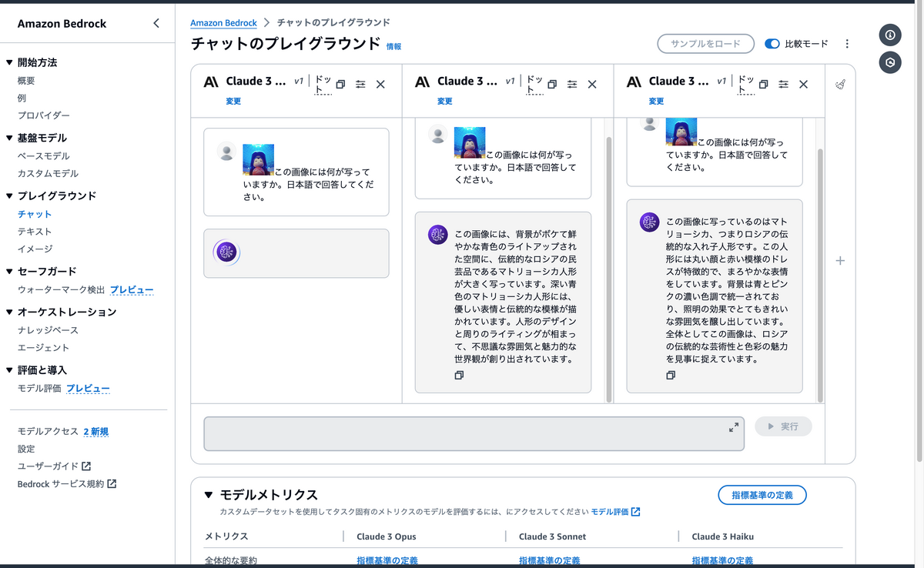924x568 pixels.
Task: Open the モデル評価 link under モデルメトリクス
Action: pyautogui.click(x=615, y=512)
